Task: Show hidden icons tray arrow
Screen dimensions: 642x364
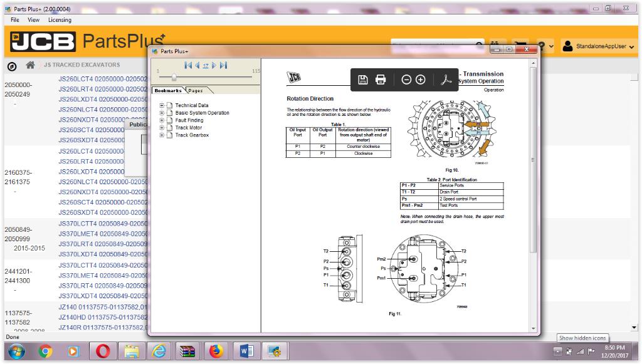Action: tap(557, 351)
